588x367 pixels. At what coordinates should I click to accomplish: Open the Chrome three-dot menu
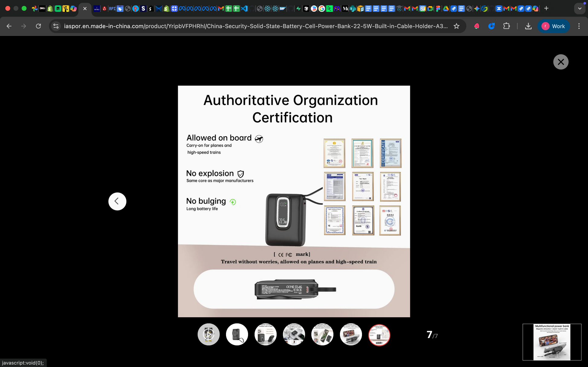pos(579,26)
